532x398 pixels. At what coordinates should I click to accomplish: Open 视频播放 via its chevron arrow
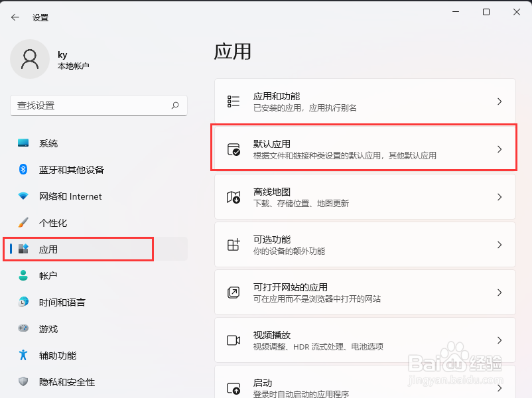pyautogui.click(x=499, y=340)
